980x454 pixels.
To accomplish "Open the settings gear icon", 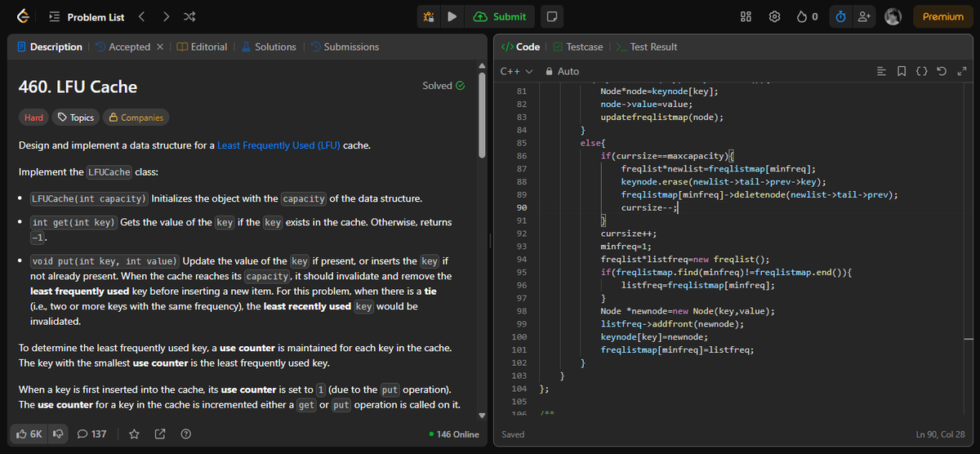I will point(775,16).
